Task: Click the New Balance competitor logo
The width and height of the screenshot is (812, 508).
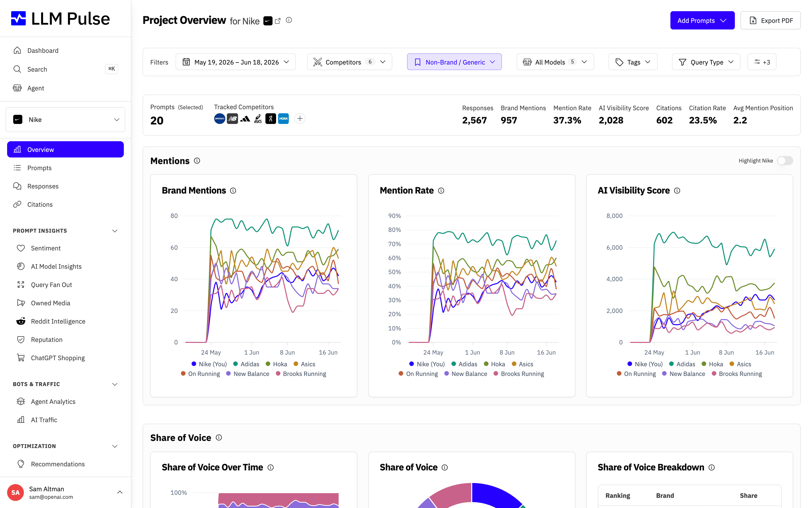Action: (x=232, y=119)
